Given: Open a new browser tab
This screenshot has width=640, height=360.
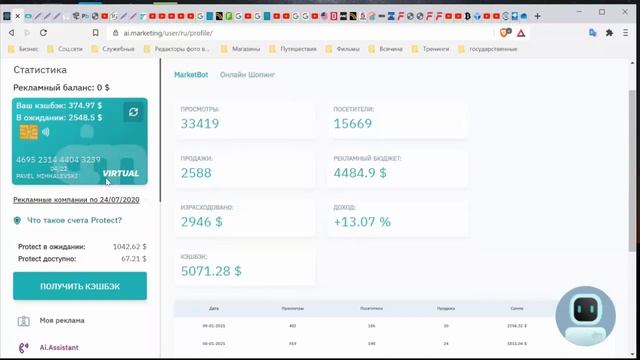Looking at the screenshot, I should (x=538, y=16).
